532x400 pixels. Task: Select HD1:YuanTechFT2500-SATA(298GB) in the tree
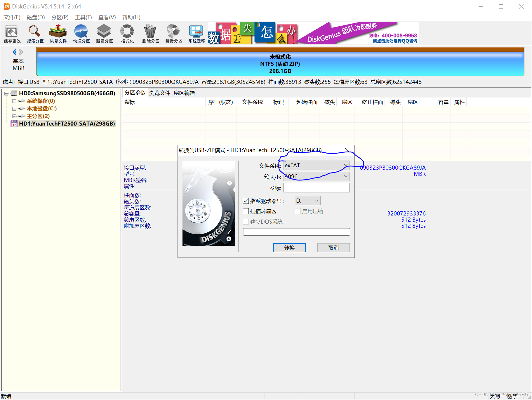pos(67,124)
